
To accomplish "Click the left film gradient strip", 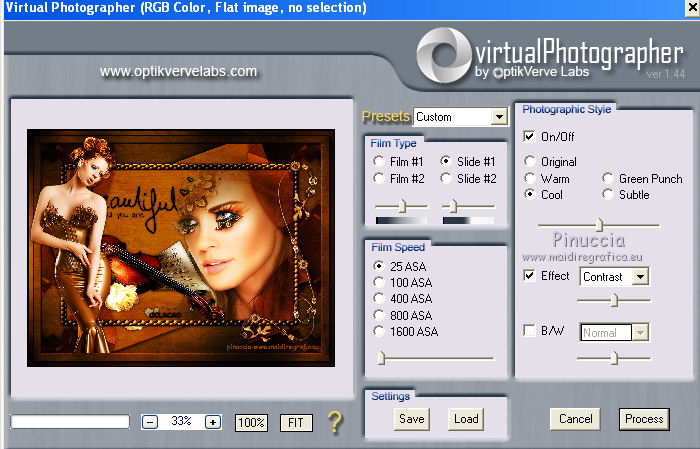I will 401,220.
